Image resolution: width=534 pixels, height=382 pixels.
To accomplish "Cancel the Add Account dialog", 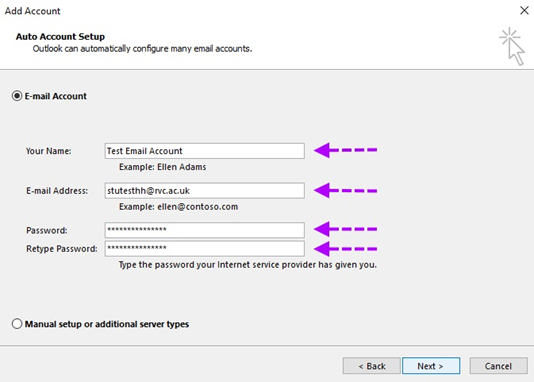I will 498,366.
